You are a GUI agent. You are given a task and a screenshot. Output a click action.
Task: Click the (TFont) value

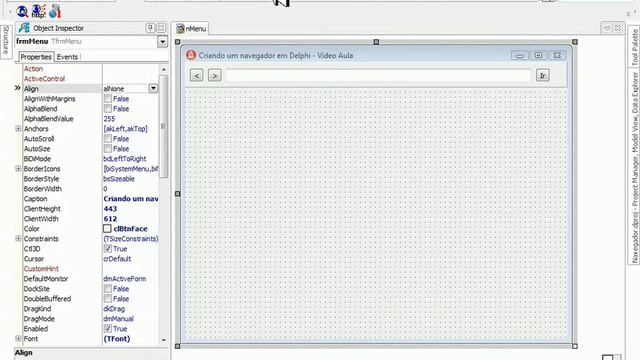(117, 339)
